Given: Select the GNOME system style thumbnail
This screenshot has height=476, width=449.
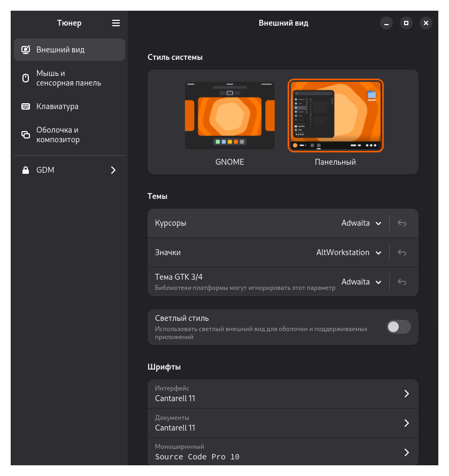Looking at the screenshot, I should tap(230, 116).
